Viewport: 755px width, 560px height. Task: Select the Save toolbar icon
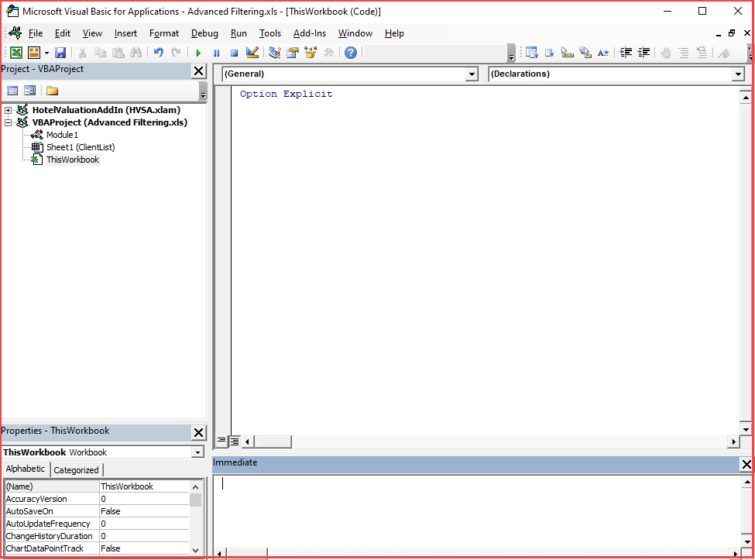pos(60,52)
